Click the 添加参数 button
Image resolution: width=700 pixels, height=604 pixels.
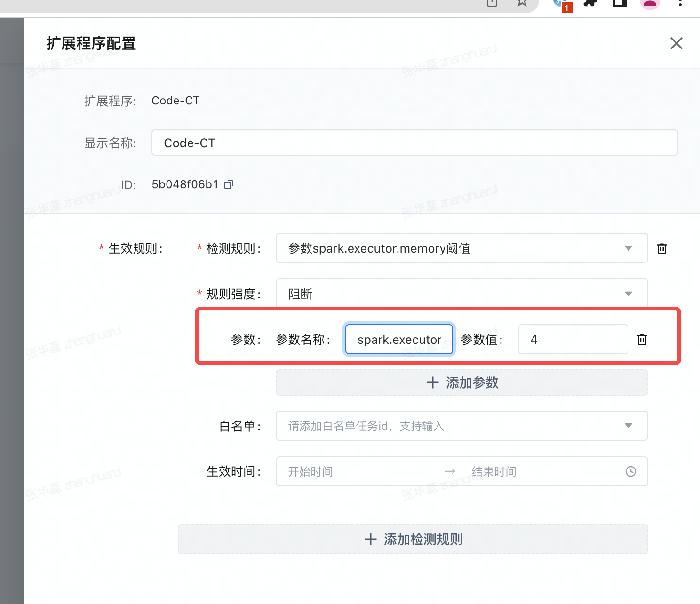tap(461, 382)
